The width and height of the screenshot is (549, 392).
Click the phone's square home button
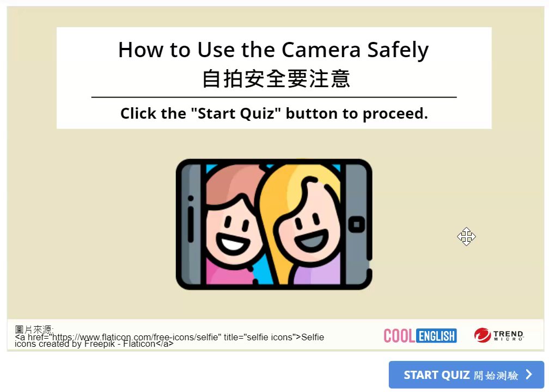[x=357, y=224]
